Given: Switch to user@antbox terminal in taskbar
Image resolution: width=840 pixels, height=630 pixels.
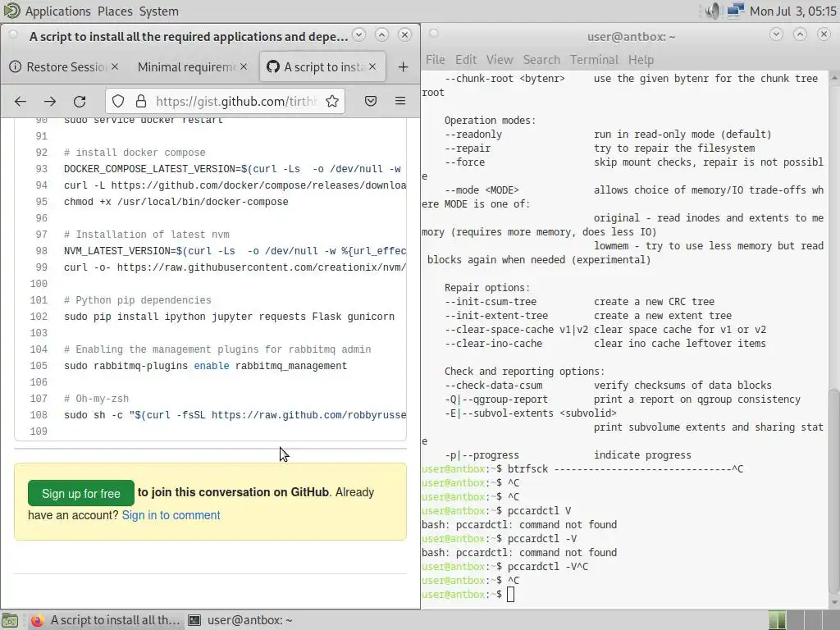Looking at the screenshot, I should 240,620.
